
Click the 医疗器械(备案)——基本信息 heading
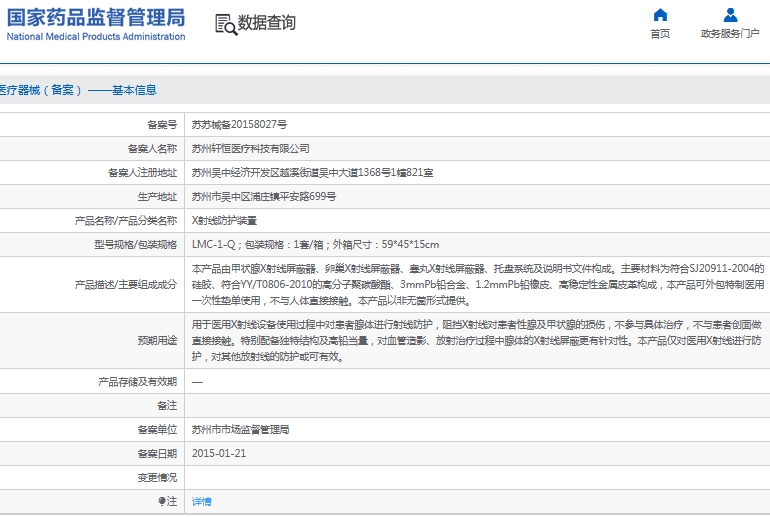78,90
